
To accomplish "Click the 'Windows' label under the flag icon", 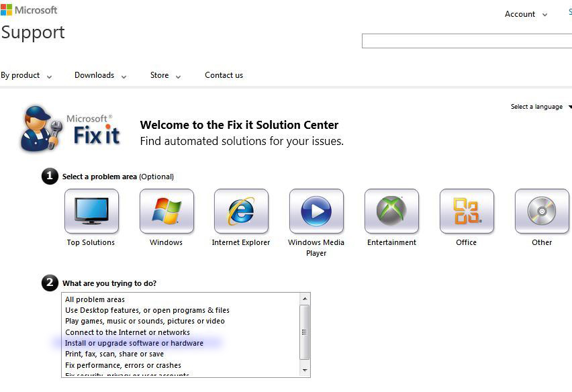I will coord(166,242).
